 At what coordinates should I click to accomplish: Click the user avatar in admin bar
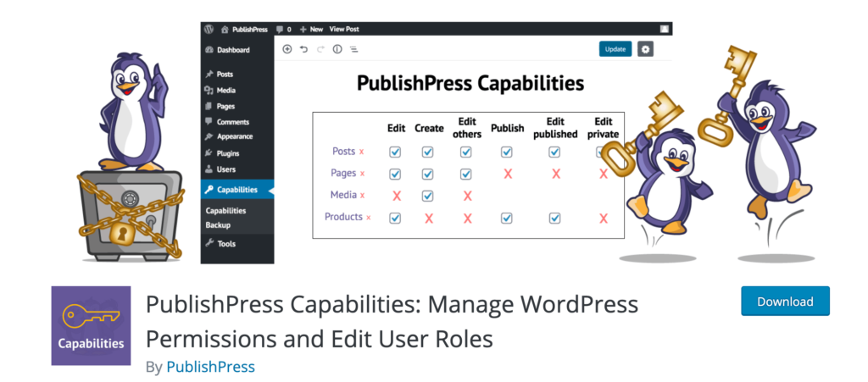pyautogui.click(x=665, y=29)
